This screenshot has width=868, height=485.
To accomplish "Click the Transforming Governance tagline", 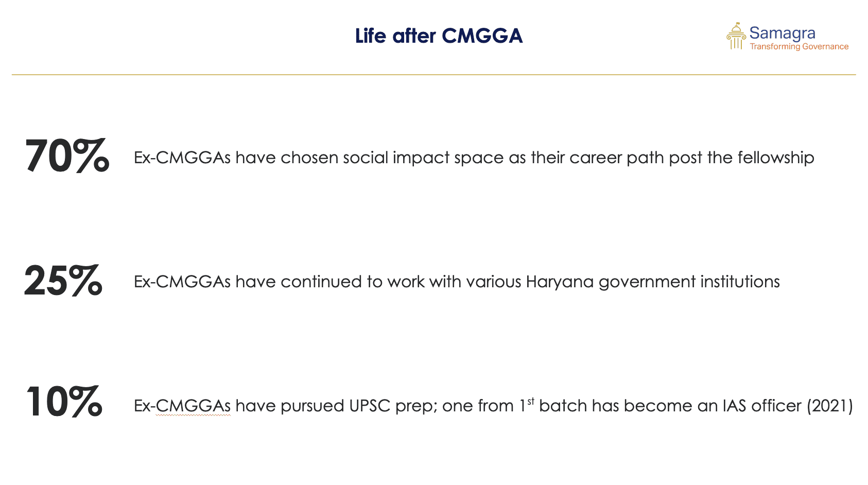I will click(799, 46).
